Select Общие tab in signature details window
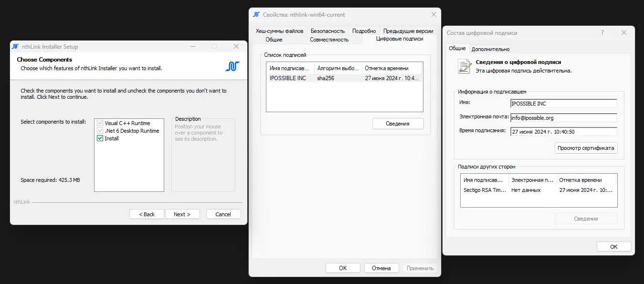Screen dimensions: 644x284 point(457,48)
